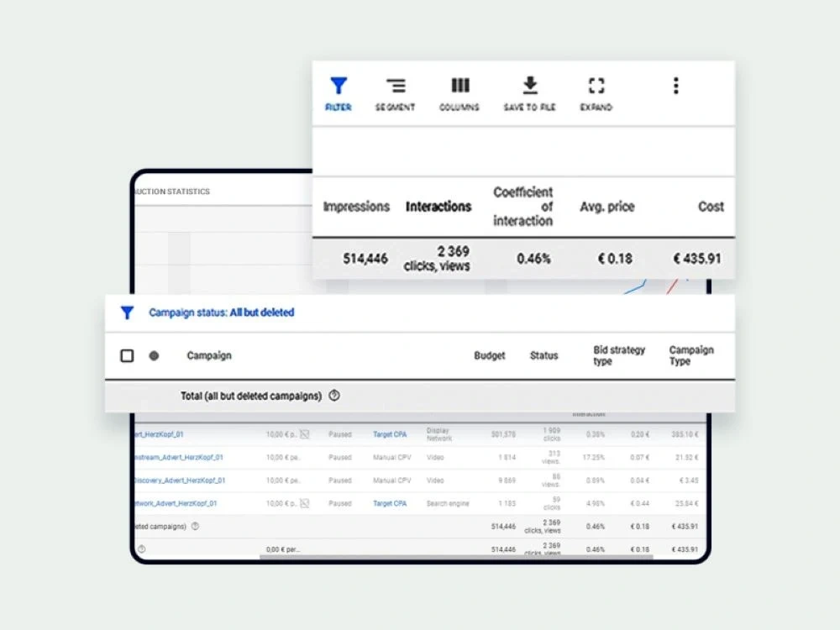The height and width of the screenshot is (630, 840).
Task: Sort by Avg. price column header
Action: pyautogui.click(x=607, y=207)
